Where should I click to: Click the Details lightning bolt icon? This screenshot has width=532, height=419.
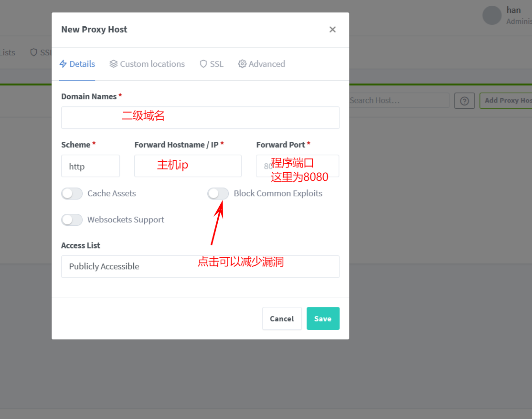click(x=63, y=64)
